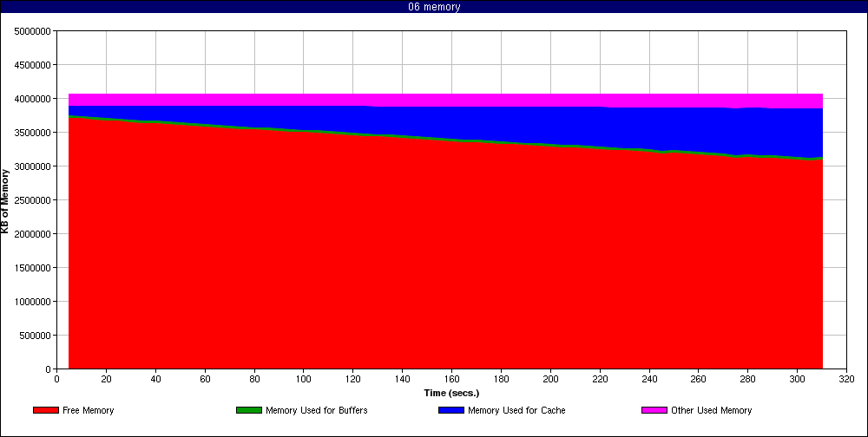This screenshot has height=437, width=868.
Task: Click the 3500000 y-axis value
Action: [x=33, y=132]
